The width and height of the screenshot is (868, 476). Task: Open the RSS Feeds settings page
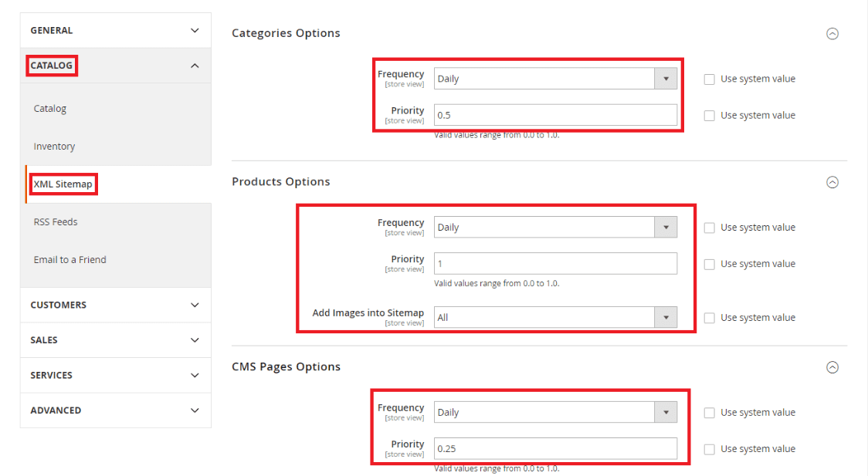pyautogui.click(x=55, y=221)
